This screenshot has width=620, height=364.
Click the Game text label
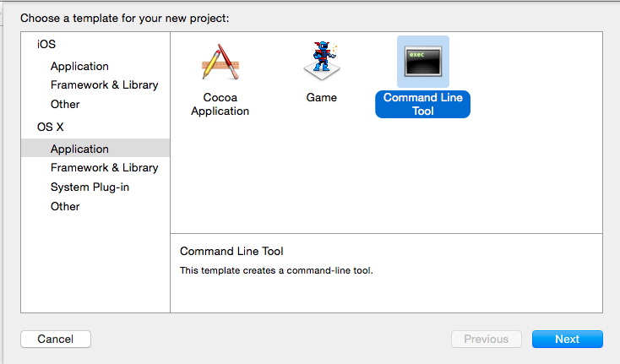pyautogui.click(x=322, y=98)
